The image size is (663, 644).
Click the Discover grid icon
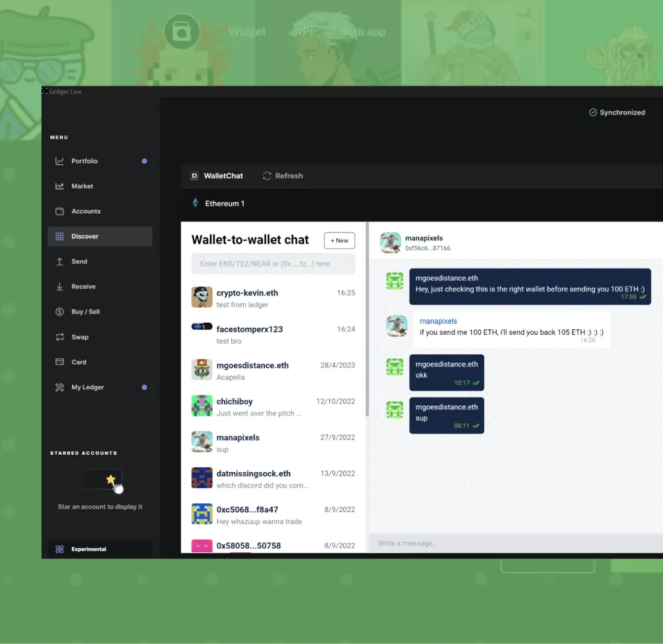59,236
